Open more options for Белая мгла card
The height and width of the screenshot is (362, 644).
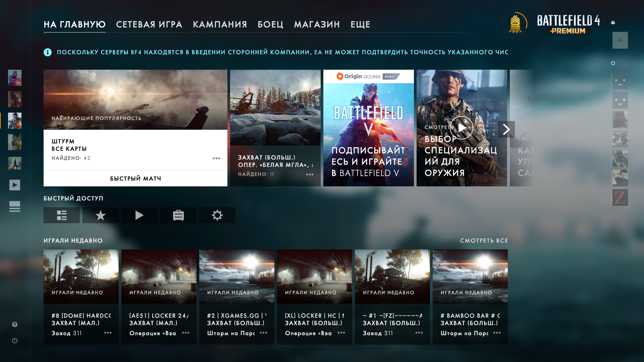(310, 174)
